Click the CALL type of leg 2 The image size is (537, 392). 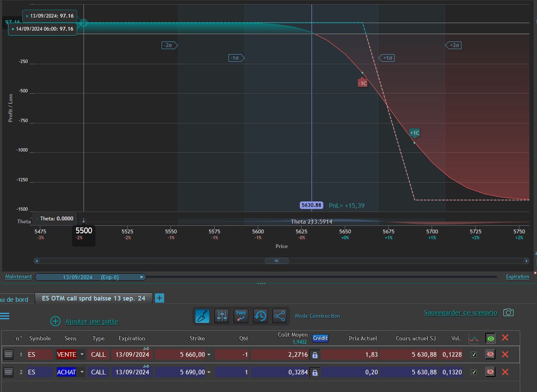[x=98, y=372]
